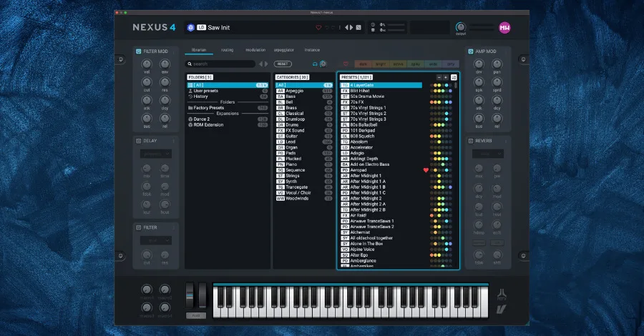Click the Filter Mod cut knob

pos(147,82)
